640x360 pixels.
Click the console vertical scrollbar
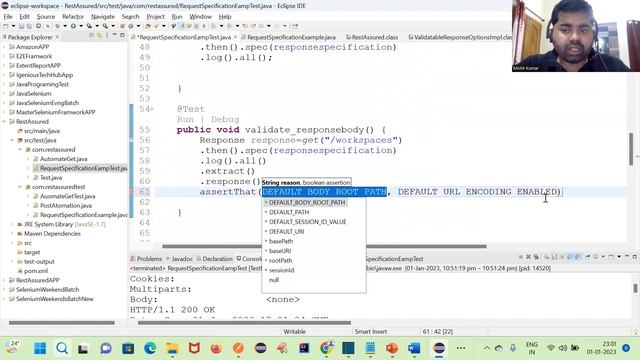[x=635, y=288]
